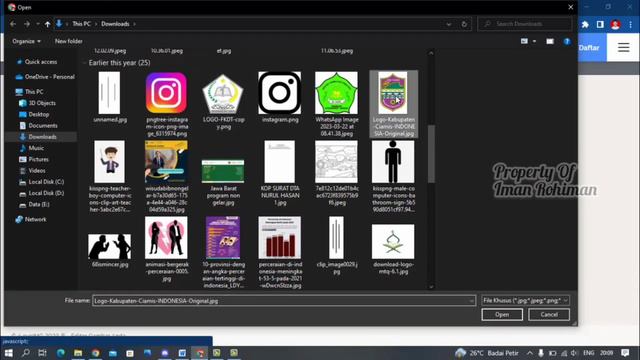Click Downloads in address breadcrumb

coord(115,24)
